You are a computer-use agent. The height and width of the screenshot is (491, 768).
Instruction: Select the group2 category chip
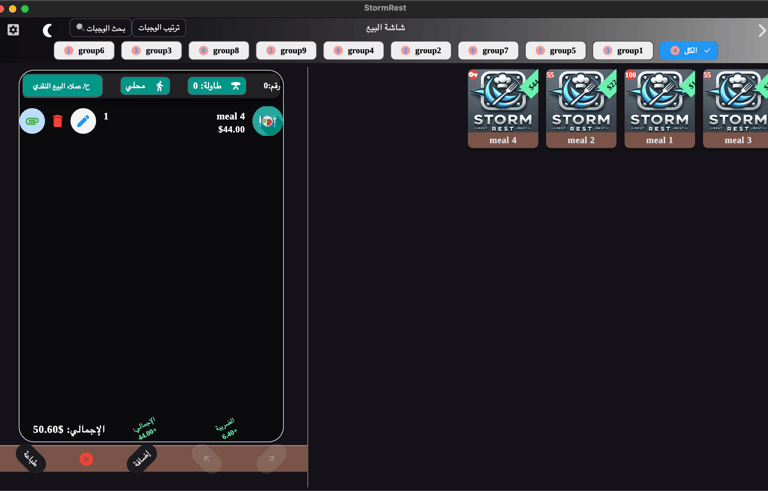(421, 50)
